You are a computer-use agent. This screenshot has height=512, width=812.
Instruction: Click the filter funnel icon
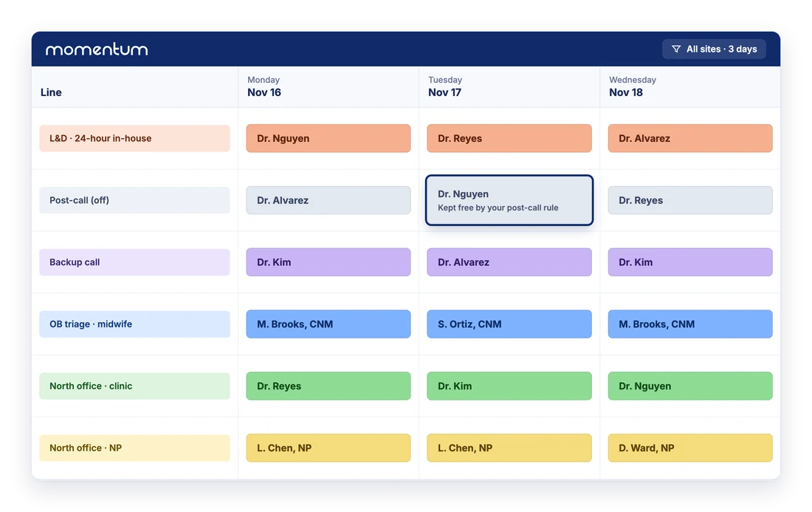[x=675, y=50]
